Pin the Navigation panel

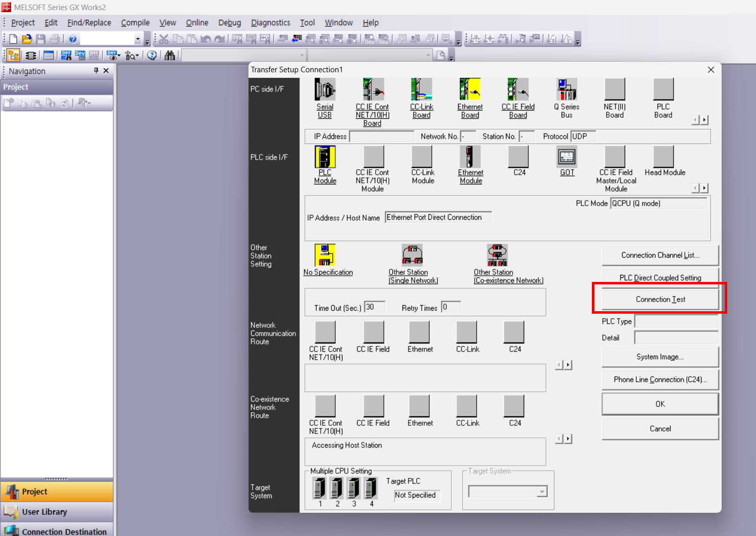pyautogui.click(x=96, y=71)
